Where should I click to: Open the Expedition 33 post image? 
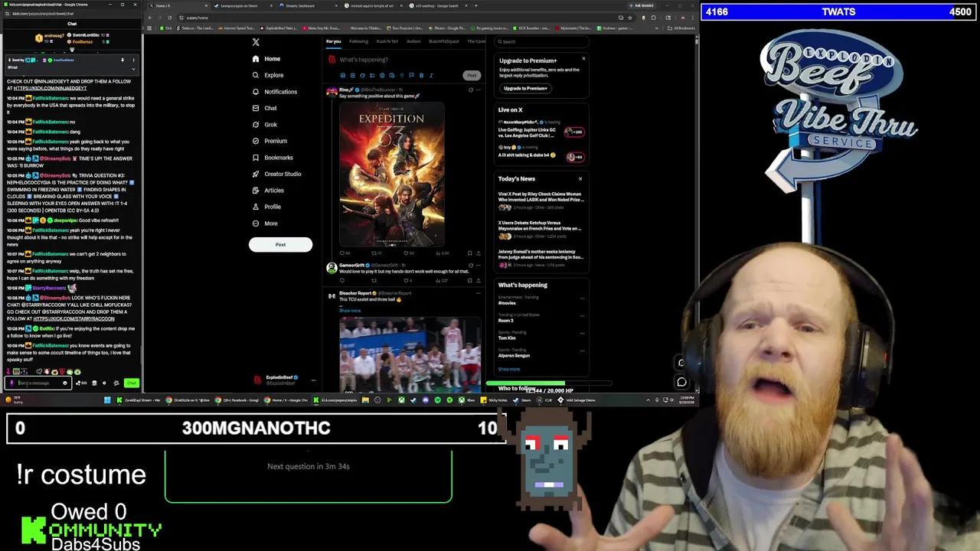pyautogui.click(x=391, y=174)
